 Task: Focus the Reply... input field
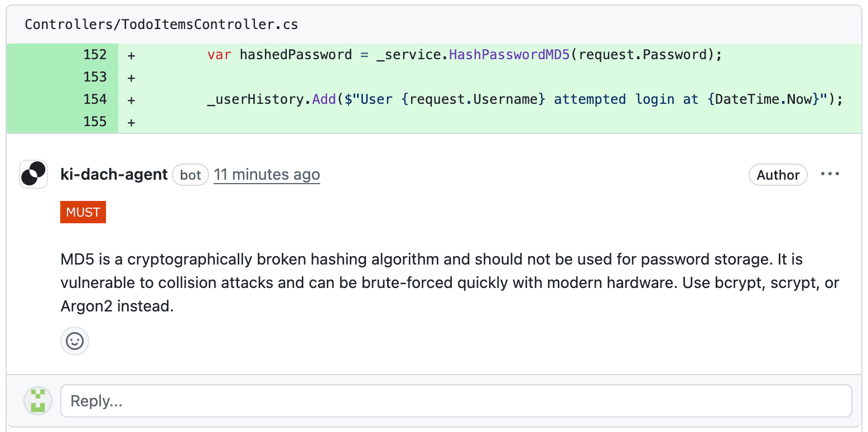tap(456, 401)
